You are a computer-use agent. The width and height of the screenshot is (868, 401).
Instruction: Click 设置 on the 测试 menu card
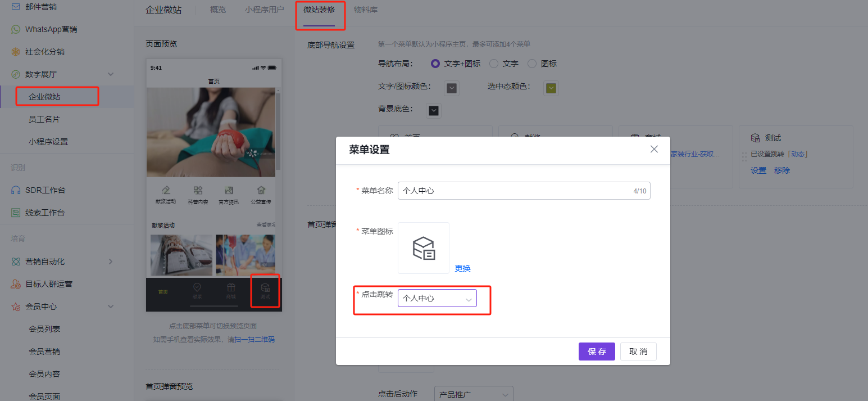coord(758,170)
